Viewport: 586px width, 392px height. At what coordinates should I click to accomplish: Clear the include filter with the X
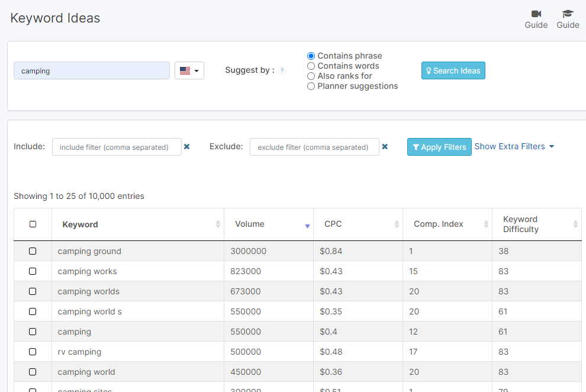tap(187, 146)
